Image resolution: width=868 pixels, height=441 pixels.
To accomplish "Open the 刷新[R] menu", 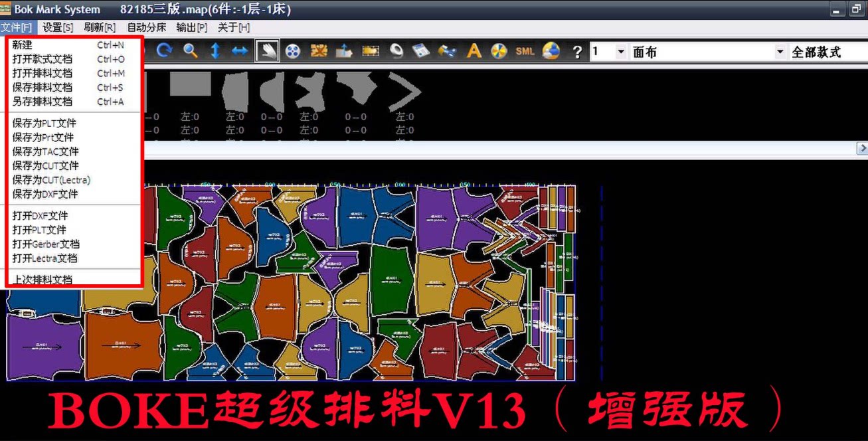I will tap(100, 28).
